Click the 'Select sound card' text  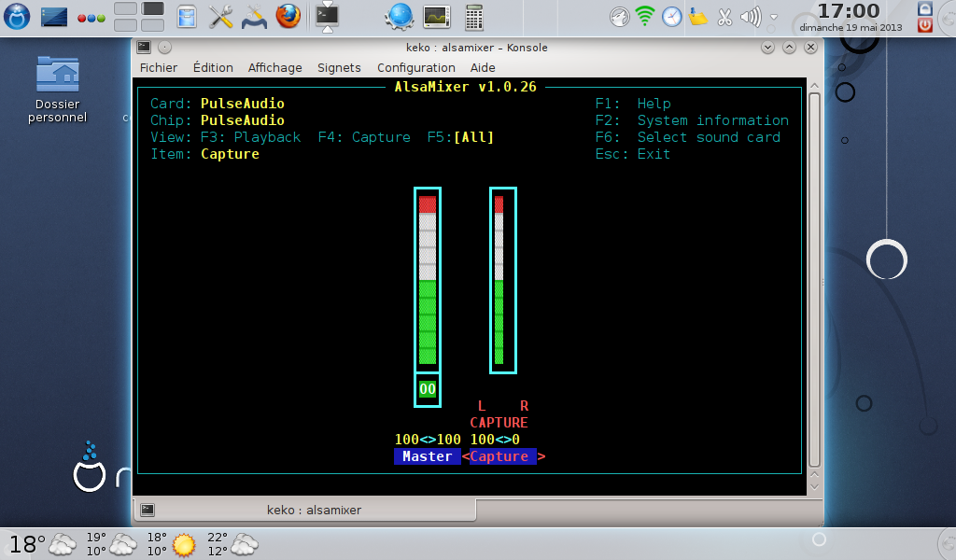pos(709,137)
